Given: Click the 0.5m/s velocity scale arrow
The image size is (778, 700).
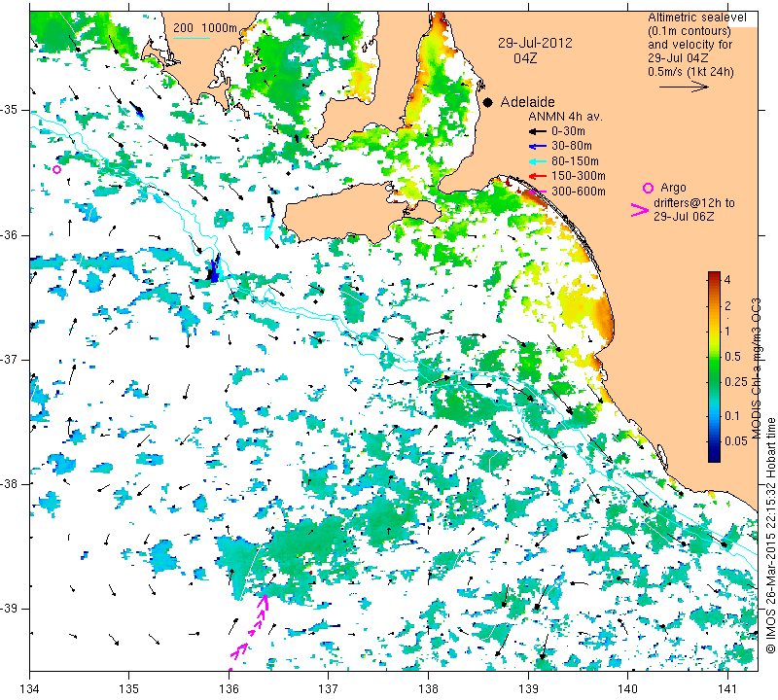Looking at the screenshot, I should coord(684,87).
